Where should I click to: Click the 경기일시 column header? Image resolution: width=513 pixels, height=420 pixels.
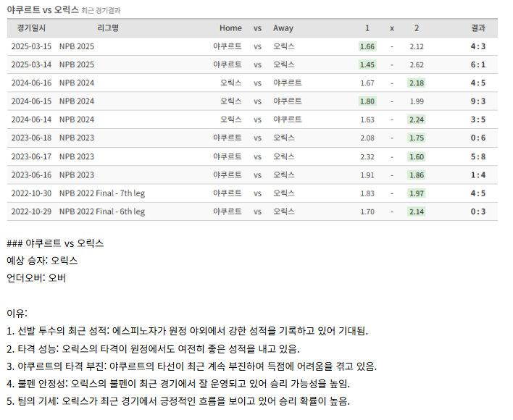coord(31,28)
